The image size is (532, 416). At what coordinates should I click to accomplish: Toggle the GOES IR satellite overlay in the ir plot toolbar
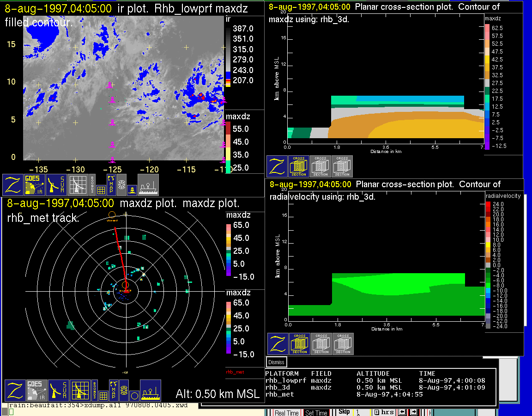[35, 185]
